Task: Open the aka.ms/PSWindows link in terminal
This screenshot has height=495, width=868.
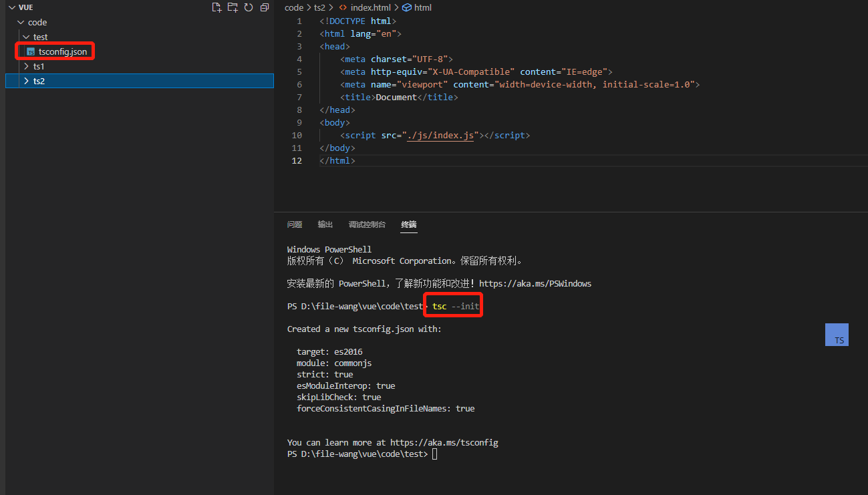Action: pos(535,283)
